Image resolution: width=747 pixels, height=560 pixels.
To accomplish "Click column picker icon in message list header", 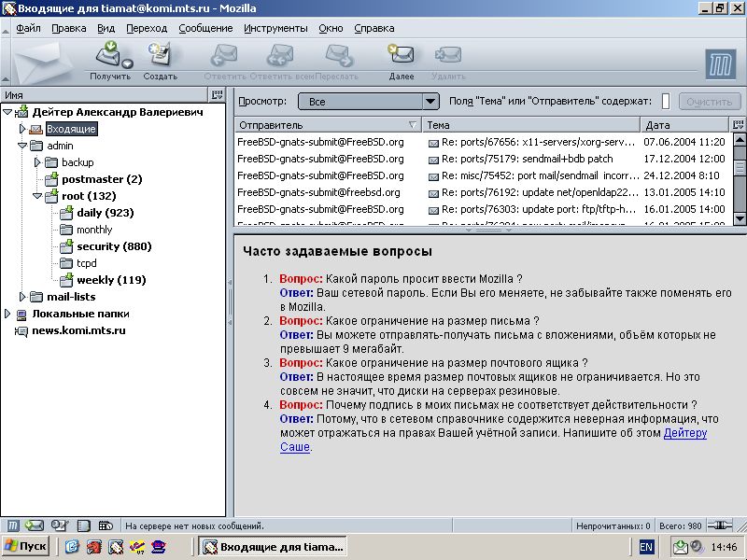I will (739, 124).
